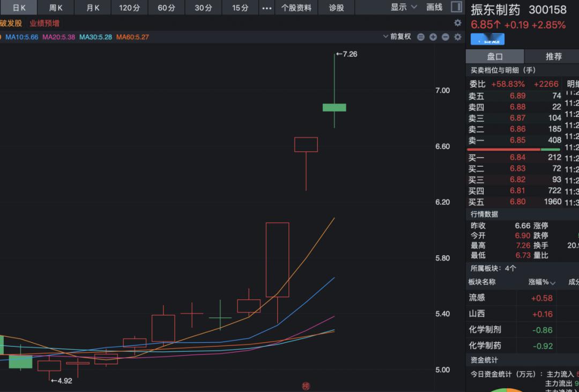
Task: Click the latest green candlestick body
Action: tap(334, 107)
